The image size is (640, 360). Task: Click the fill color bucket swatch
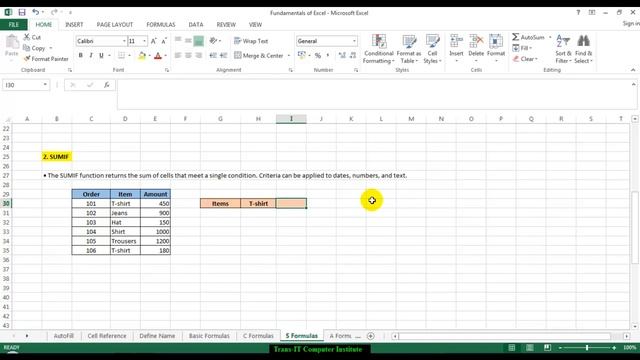(142, 56)
